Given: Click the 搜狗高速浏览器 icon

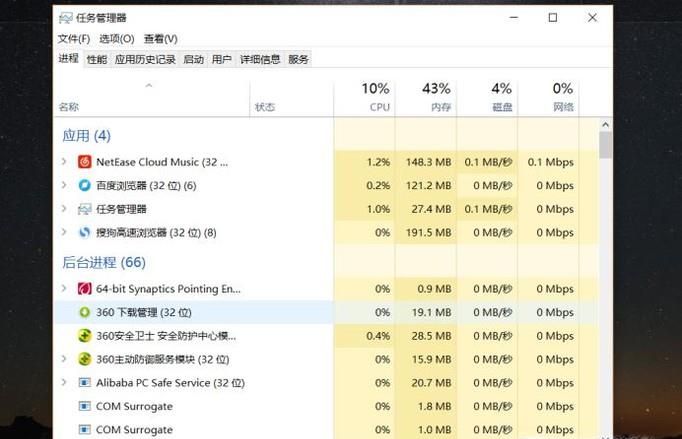Looking at the screenshot, I should (x=84, y=232).
